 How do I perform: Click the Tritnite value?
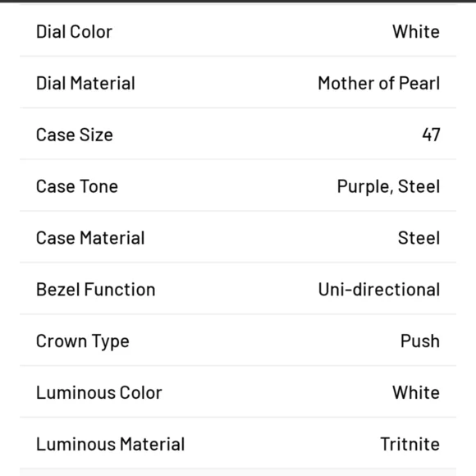410,445
